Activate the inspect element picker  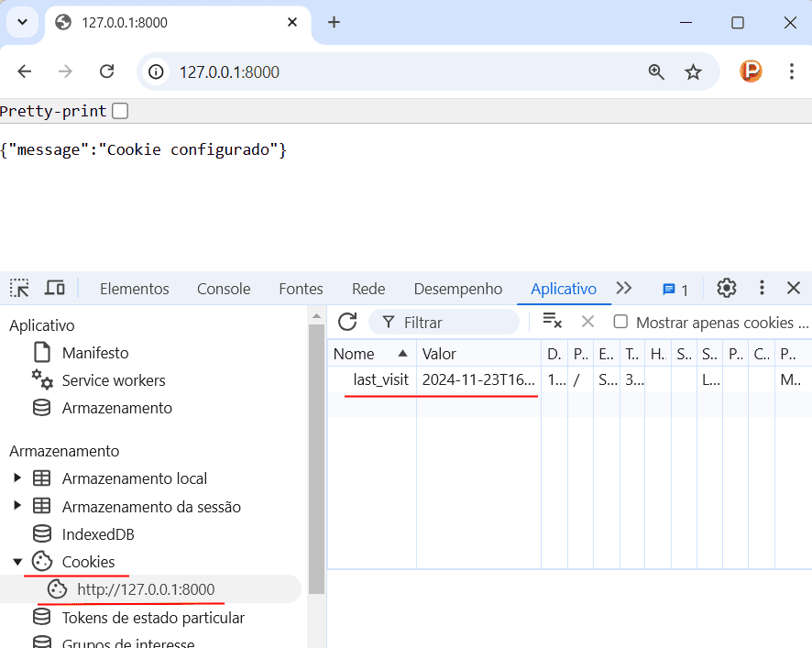tap(19, 288)
